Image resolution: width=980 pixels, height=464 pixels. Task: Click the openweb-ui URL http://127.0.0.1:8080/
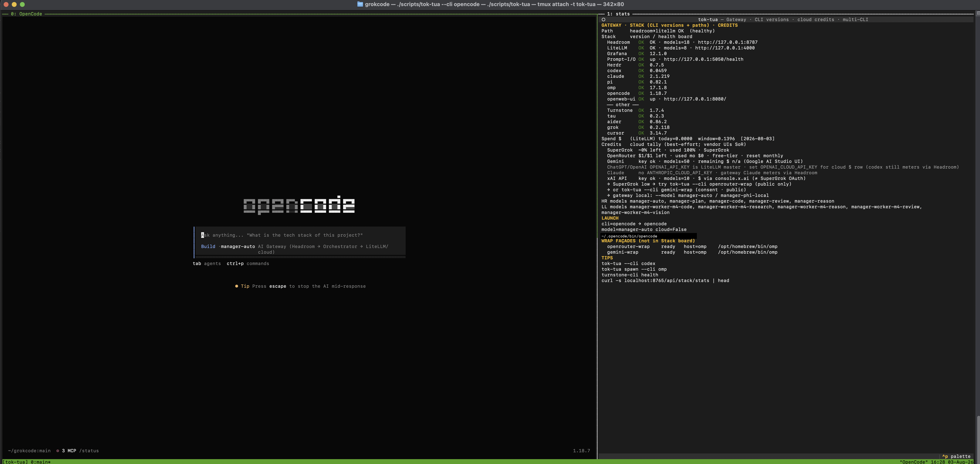pos(695,99)
